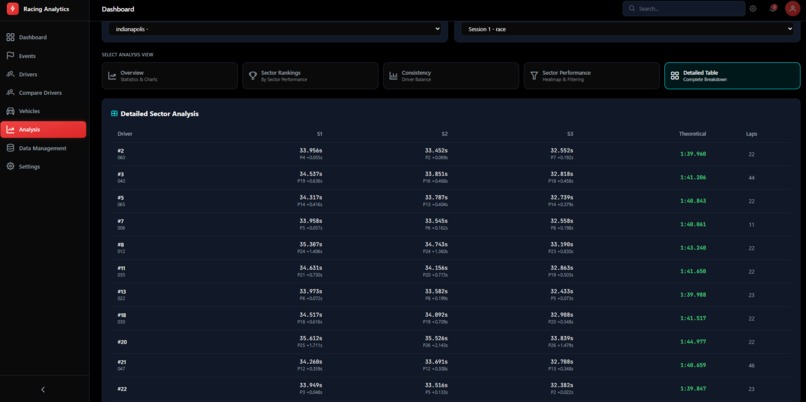Open Data Management in the sidebar

[x=43, y=148]
